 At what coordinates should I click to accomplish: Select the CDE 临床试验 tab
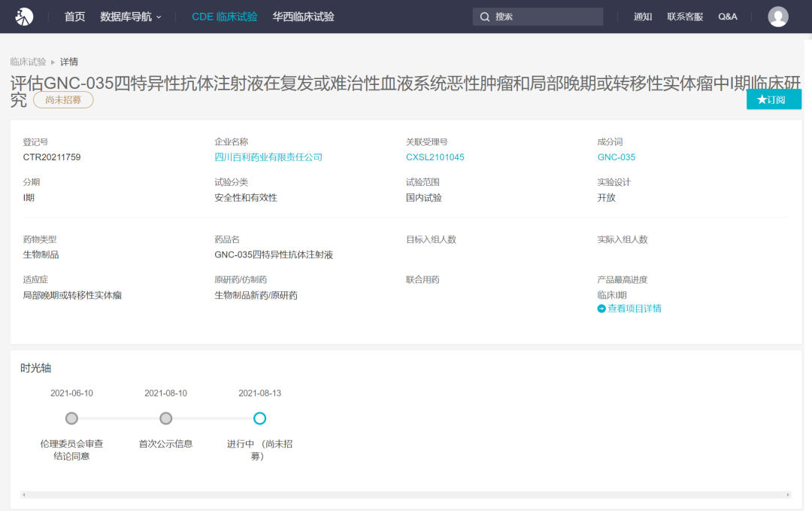click(x=224, y=17)
